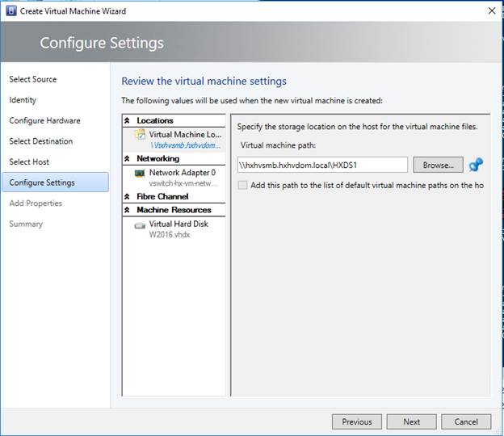Select Configure Settings in the step list
This screenshot has width=504, height=436.
click(x=55, y=182)
